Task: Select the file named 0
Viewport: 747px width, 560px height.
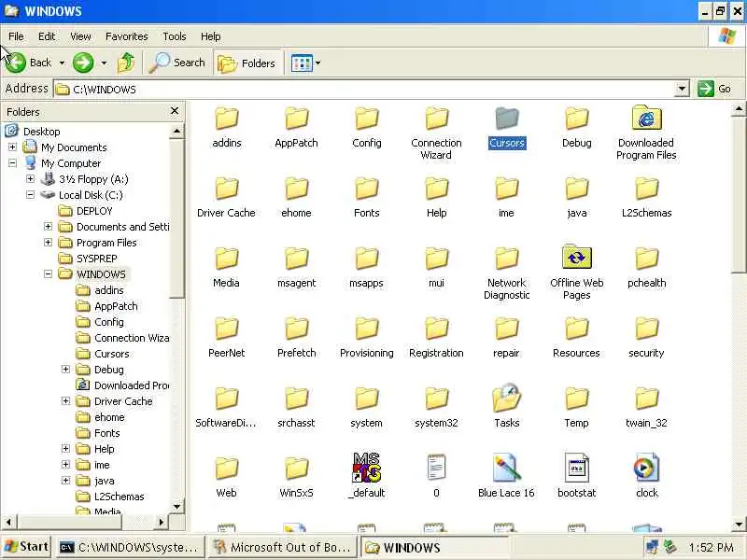Action: 436,468
